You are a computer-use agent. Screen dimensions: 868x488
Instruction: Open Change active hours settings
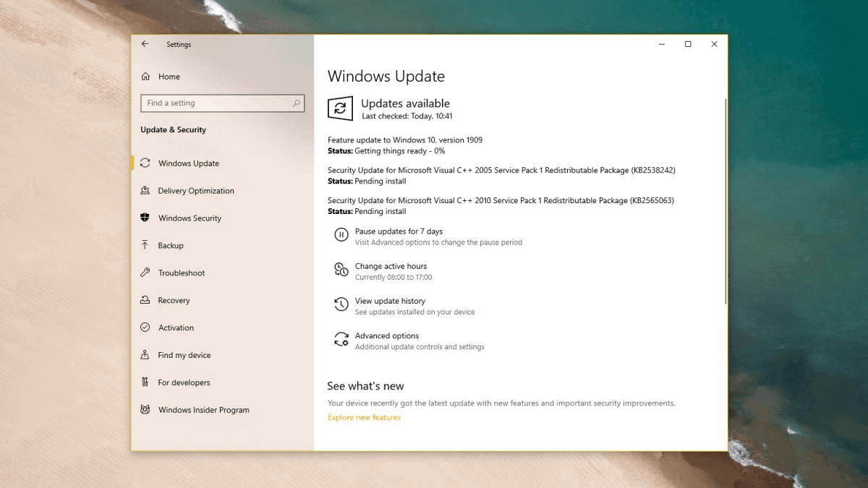click(x=391, y=266)
